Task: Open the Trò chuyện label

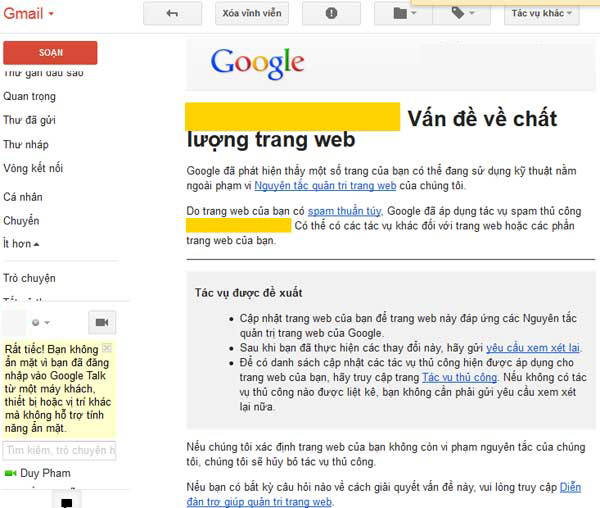Action: (x=29, y=278)
